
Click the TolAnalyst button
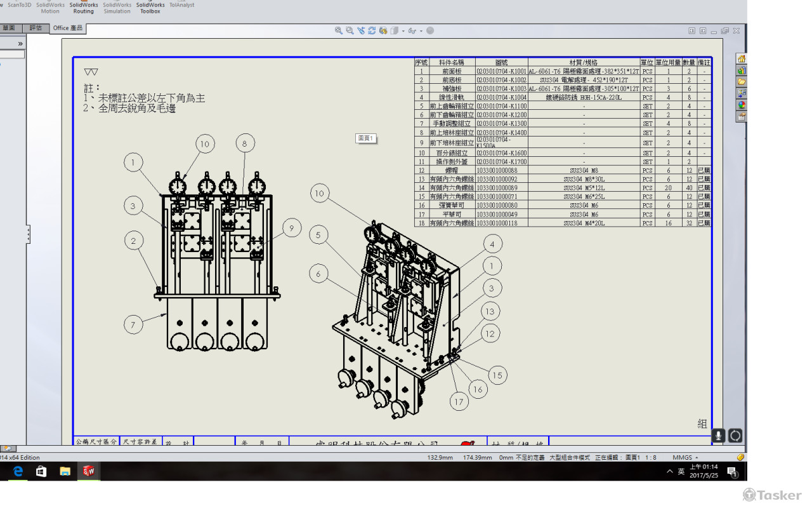click(x=181, y=5)
